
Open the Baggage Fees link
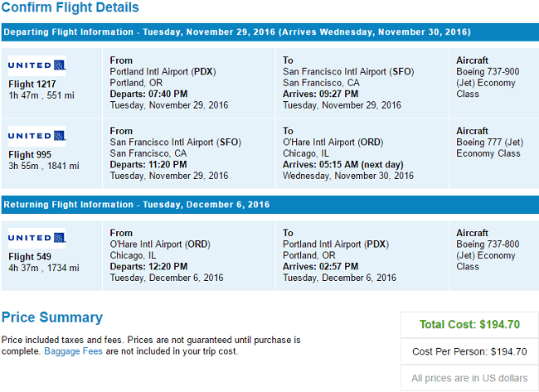pos(73,351)
